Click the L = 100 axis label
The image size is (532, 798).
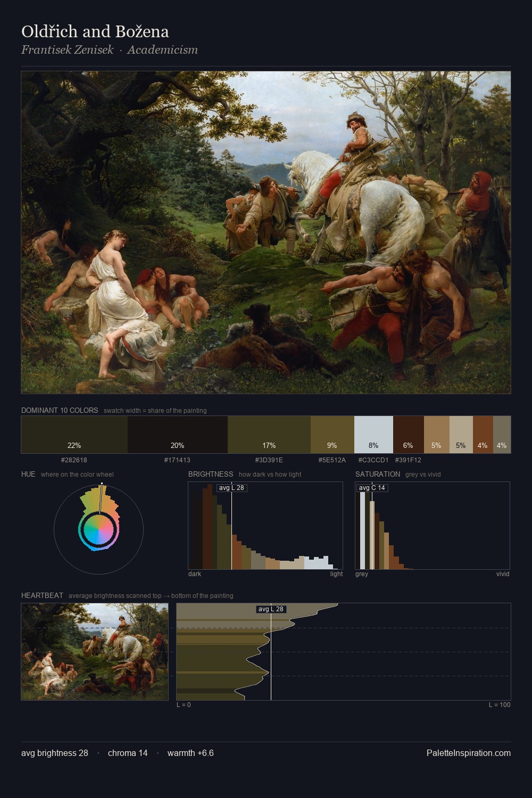(500, 705)
